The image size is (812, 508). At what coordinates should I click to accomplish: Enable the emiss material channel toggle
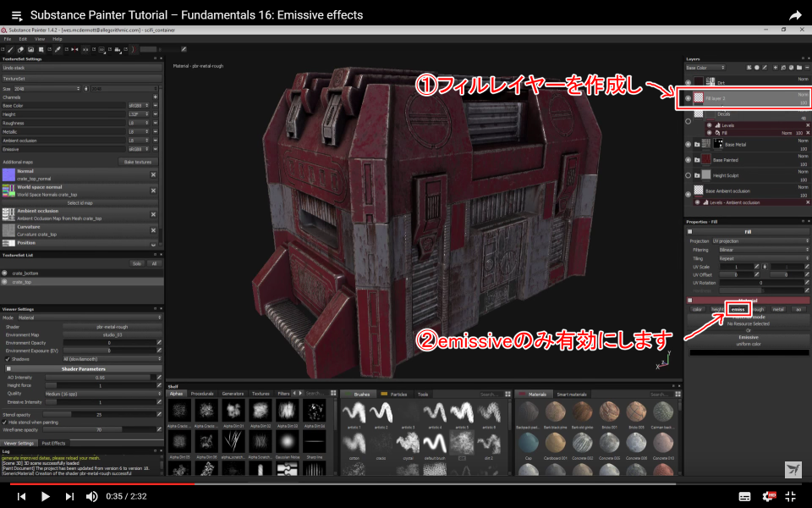pyautogui.click(x=738, y=309)
